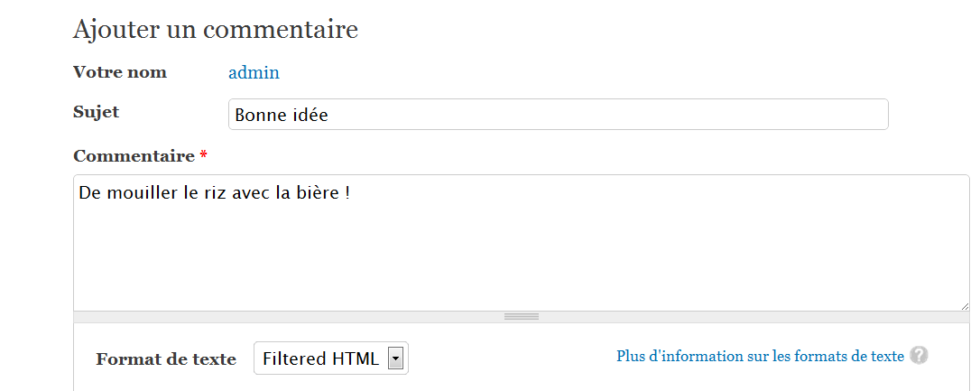The height and width of the screenshot is (391, 980).
Task: Click the textarea resize grippie bar
Action: 521,317
